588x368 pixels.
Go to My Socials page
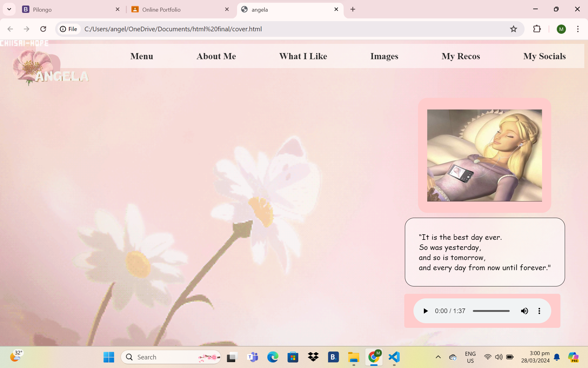544,56
